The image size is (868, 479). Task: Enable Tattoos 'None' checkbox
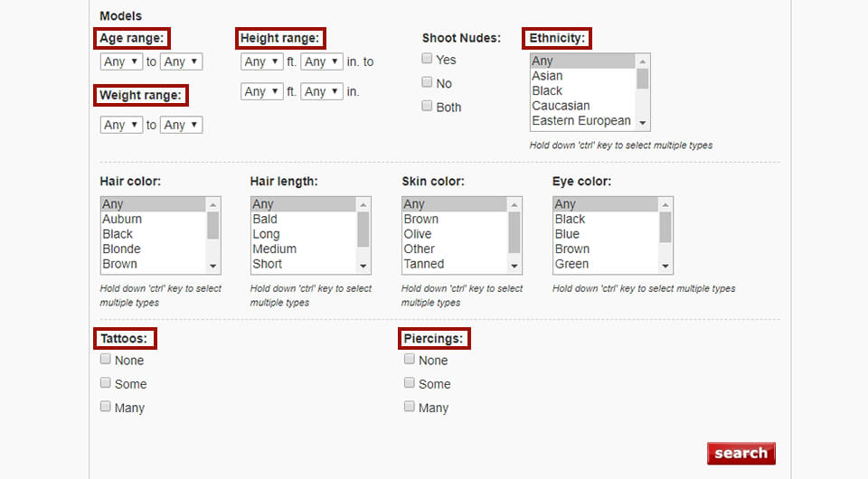[x=106, y=359]
